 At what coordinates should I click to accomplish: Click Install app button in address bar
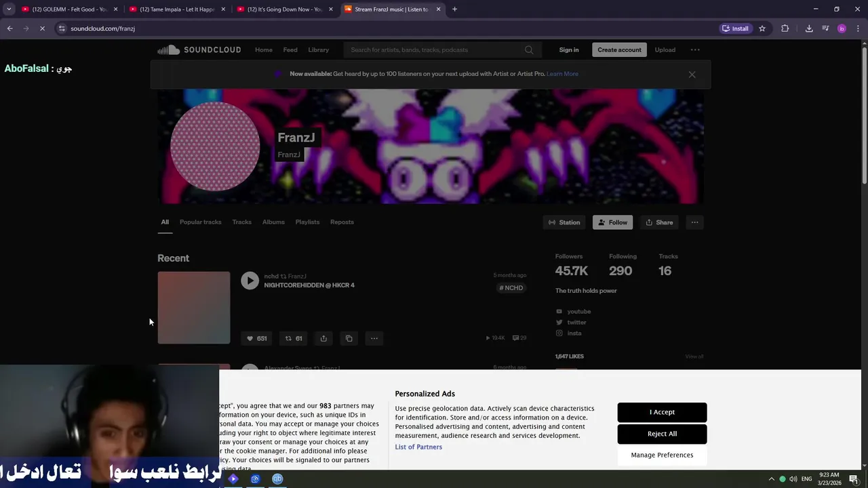[735, 28]
